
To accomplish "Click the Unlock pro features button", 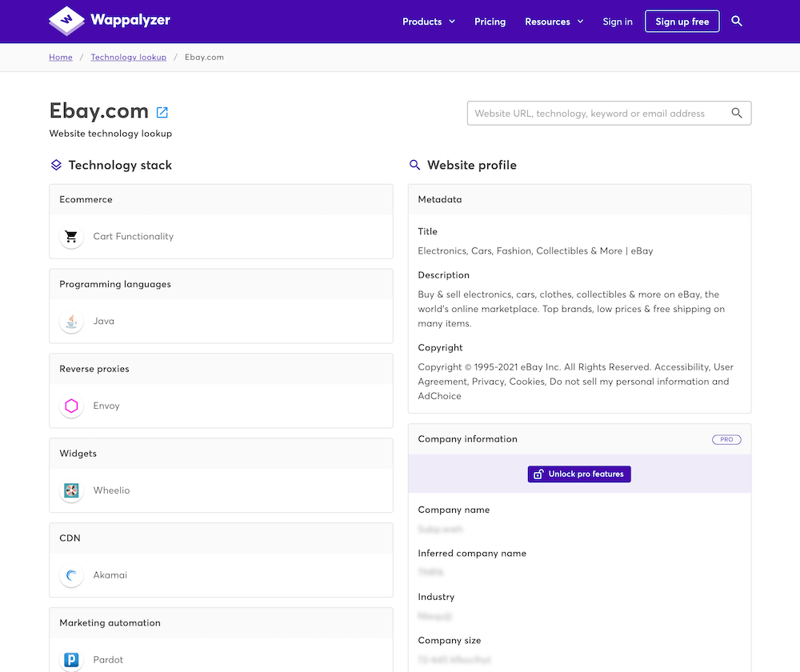I will click(x=579, y=474).
